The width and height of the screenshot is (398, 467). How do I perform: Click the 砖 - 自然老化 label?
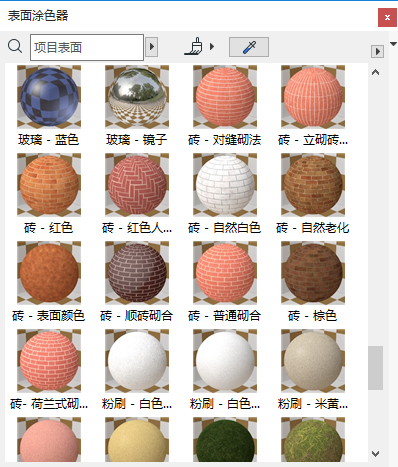(313, 228)
